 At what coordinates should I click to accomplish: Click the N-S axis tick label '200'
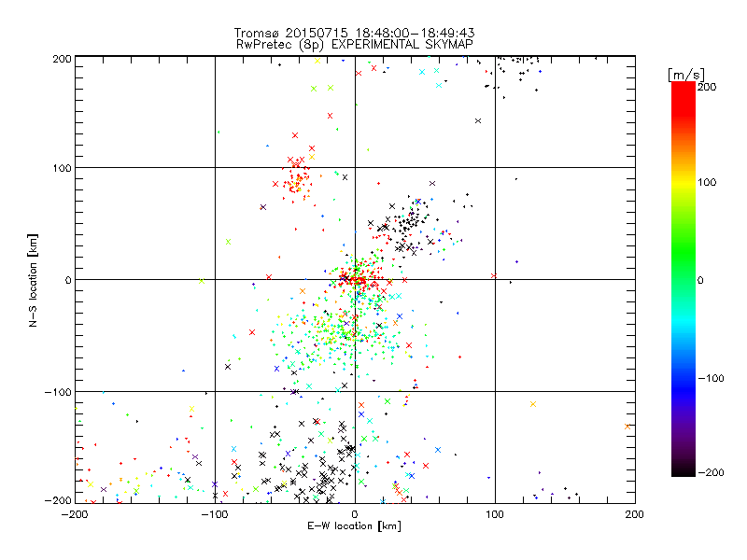click(62, 59)
